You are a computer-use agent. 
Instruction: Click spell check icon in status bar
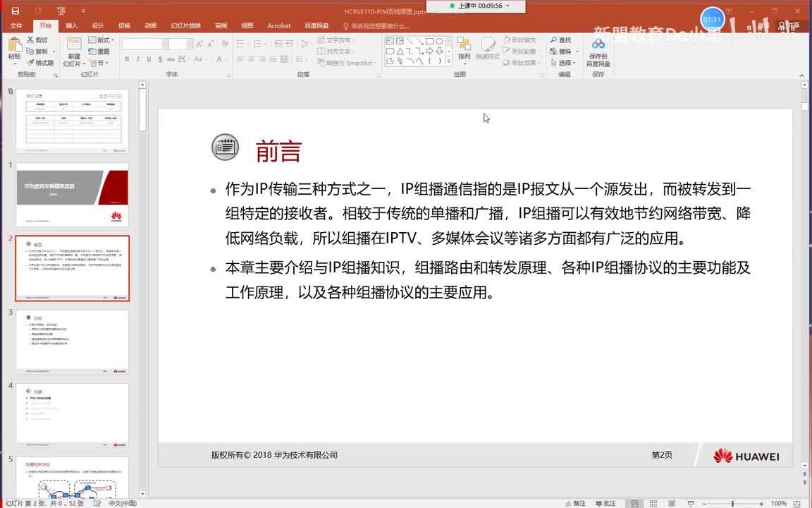97,503
